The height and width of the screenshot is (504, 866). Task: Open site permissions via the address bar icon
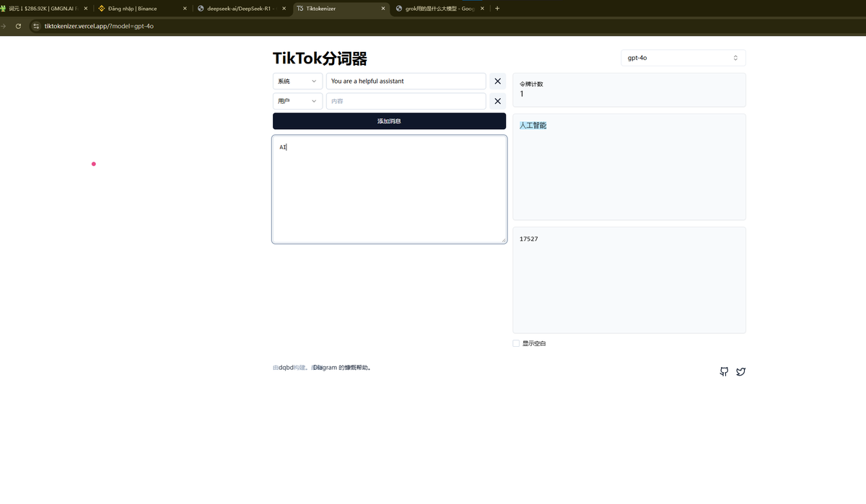click(35, 25)
